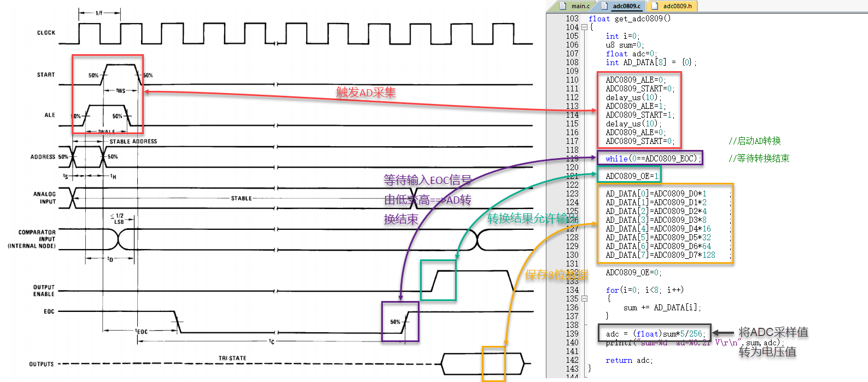Select the adc0809.c tab
This screenshot has width=868, height=382.
626,6
